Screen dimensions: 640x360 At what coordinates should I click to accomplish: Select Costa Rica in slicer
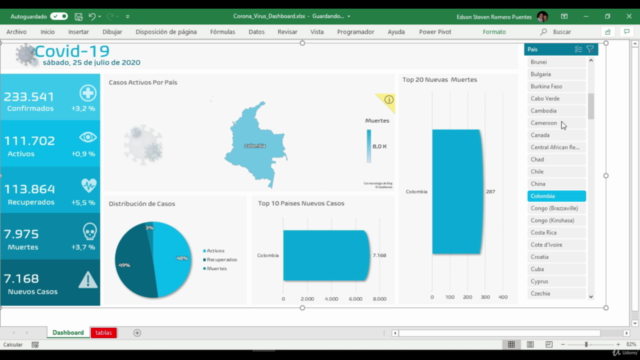click(557, 233)
